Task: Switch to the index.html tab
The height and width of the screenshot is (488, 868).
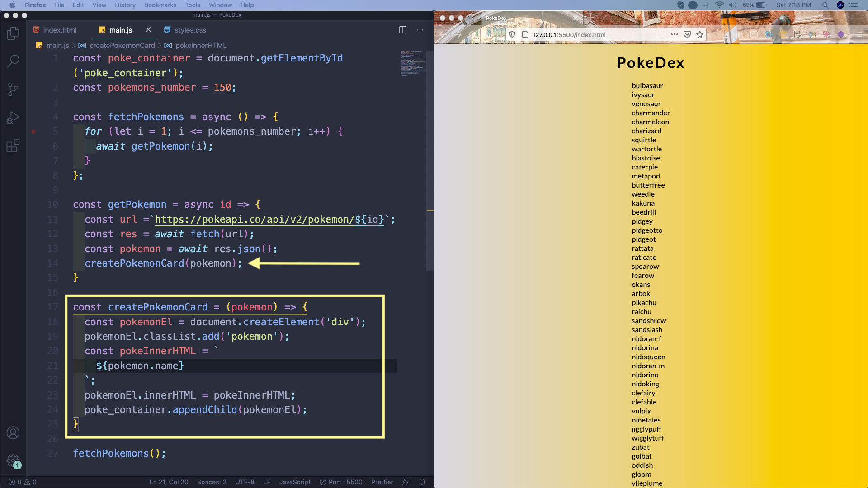Action: pyautogui.click(x=55, y=30)
